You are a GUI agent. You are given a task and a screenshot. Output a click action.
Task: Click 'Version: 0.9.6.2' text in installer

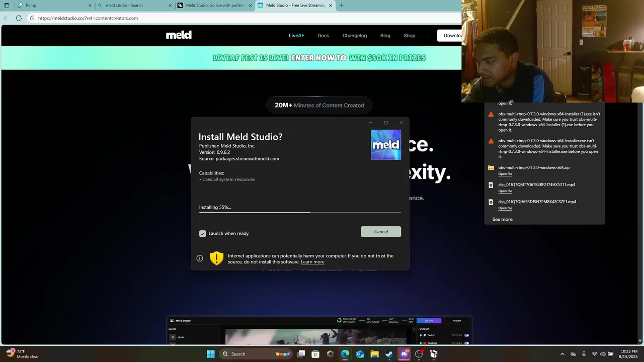(214, 152)
